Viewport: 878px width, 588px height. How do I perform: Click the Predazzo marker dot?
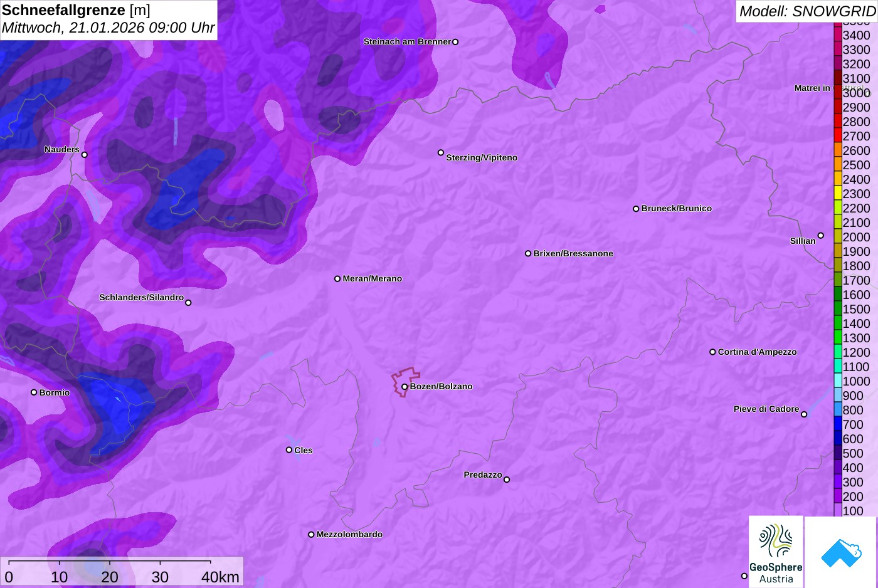[x=507, y=480]
